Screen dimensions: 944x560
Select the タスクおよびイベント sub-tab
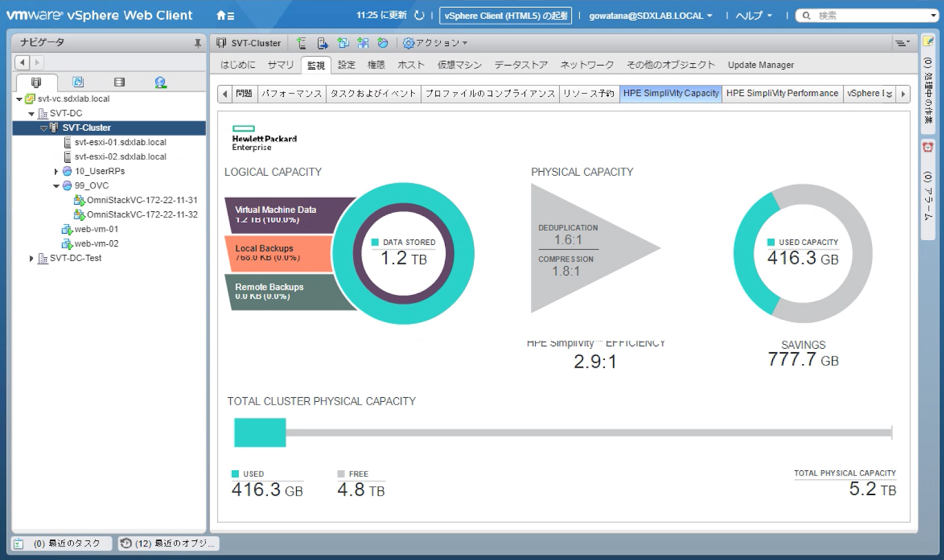(x=373, y=93)
